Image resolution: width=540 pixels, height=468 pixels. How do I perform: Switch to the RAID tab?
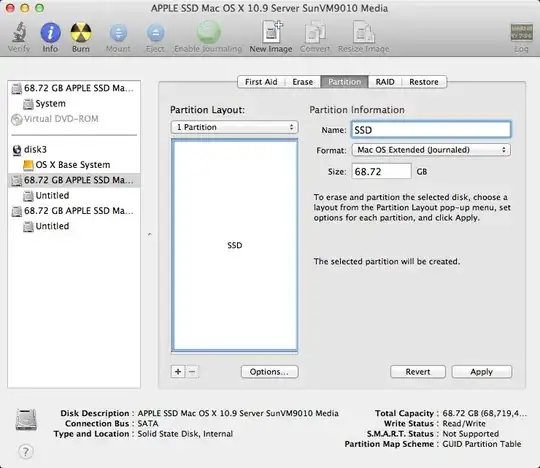[385, 82]
